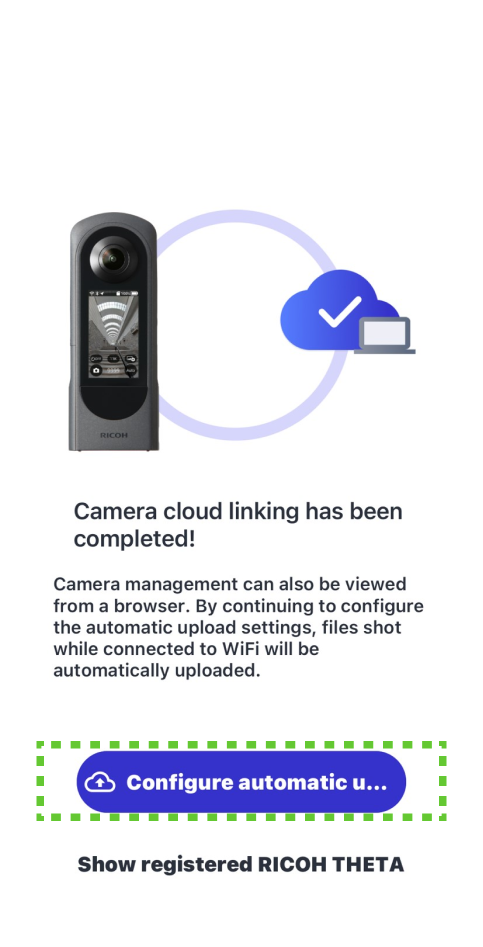Screen dimensions: 483x947
Task: Click the laptop icon beside the cloud
Action: click(385, 335)
